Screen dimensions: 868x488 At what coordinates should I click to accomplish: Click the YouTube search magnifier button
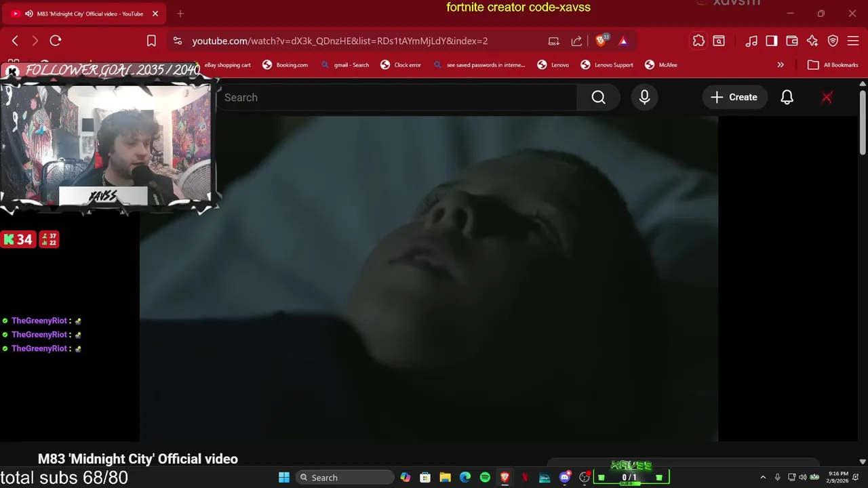(598, 98)
